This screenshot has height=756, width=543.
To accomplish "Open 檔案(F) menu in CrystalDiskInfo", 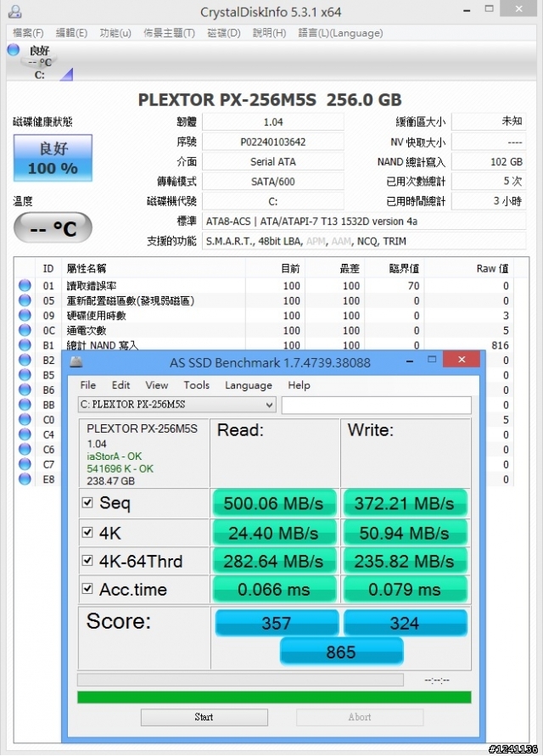I will [x=28, y=33].
